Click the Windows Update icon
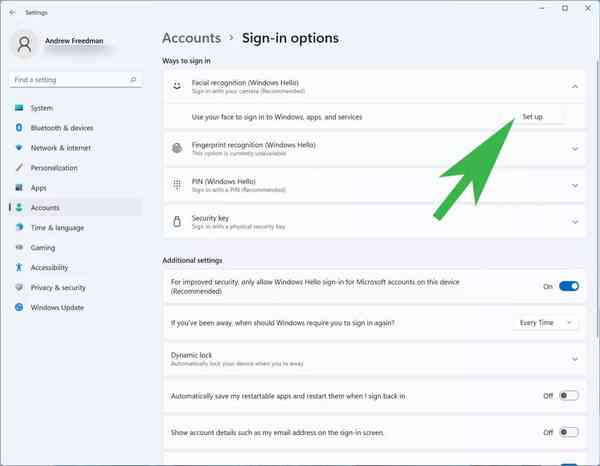This screenshot has height=466, width=600. [x=19, y=308]
